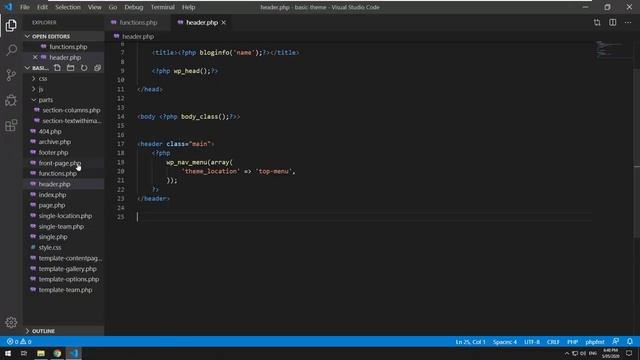
Task: Open the Go menu
Action: coord(113,7)
